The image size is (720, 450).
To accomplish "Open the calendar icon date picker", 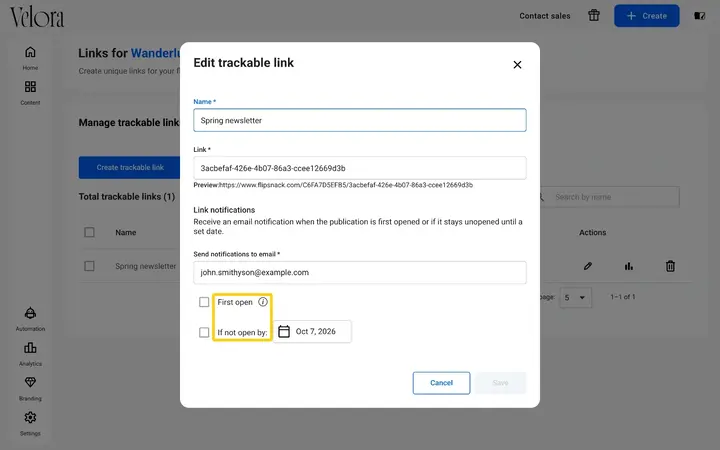I will (x=284, y=331).
